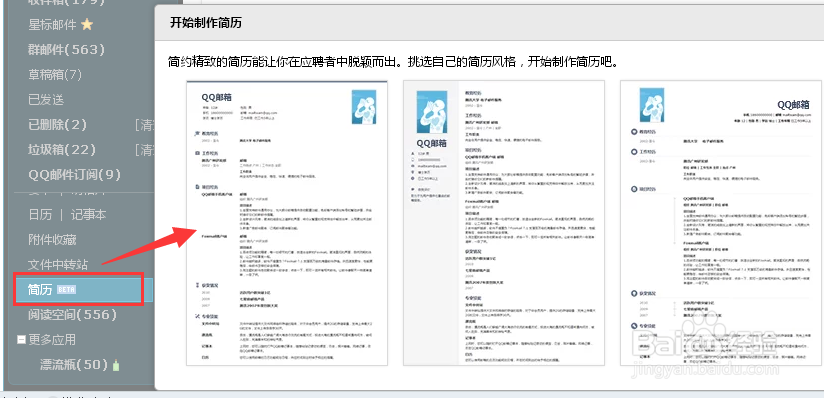
Task: Collapse the 更多应用 section
Action: click(x=22, y=340)
